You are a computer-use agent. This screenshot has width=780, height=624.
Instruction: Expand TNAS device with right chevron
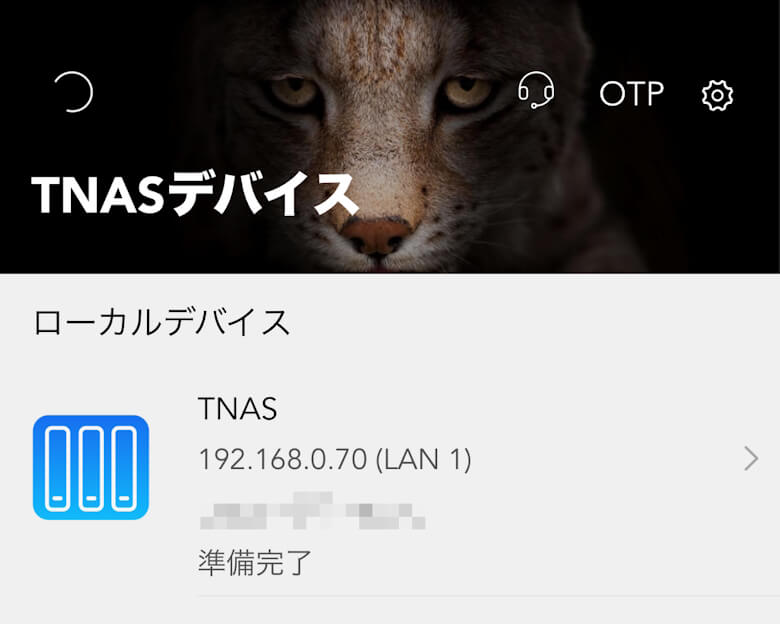[x=751, y=458]
